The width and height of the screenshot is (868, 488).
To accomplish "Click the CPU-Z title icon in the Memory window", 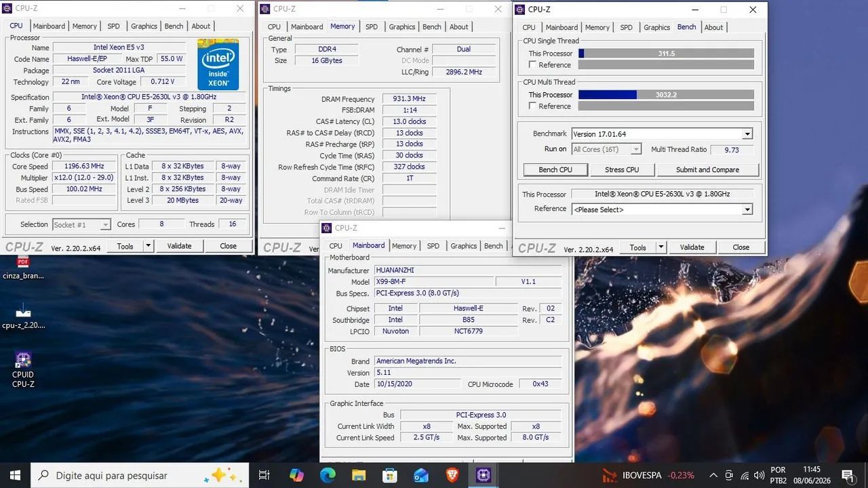I will (x=265, y=9).
